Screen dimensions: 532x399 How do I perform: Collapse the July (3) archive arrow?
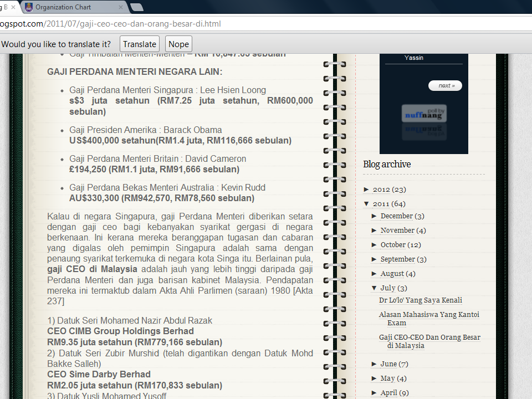pos(374,288)
